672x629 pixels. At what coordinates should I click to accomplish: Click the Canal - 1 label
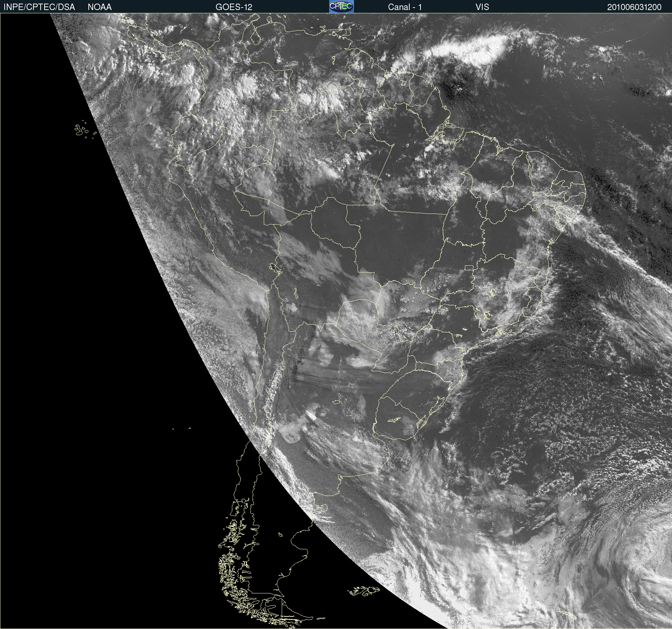pyautogui.click(x=405, y=7)
